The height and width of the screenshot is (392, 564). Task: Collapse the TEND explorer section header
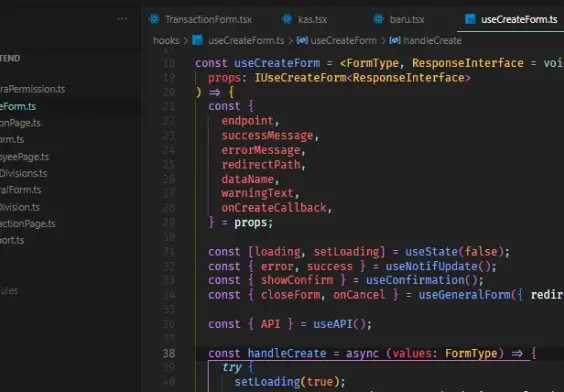pos(10,58)
